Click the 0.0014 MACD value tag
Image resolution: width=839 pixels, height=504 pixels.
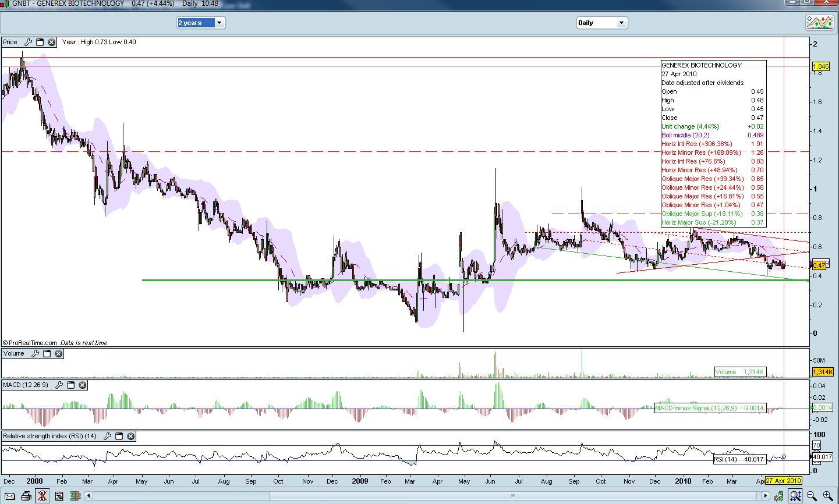click(822, 407)
